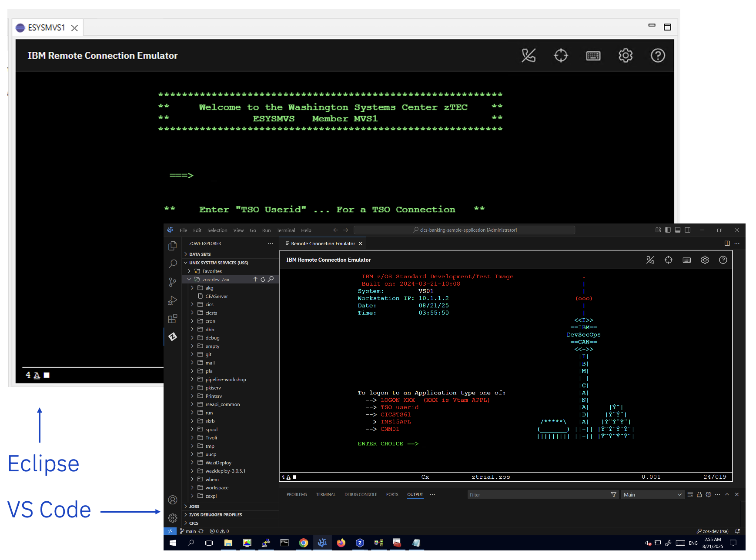Open help icon in VS Code emulator header
This screenshot has width=756, height=560.
coord(723,260)
